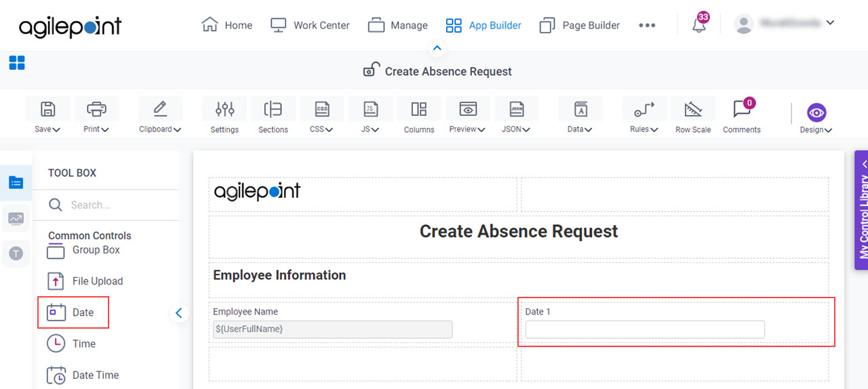
Task: Click the Common Controls heading
Action: (90, 236)
